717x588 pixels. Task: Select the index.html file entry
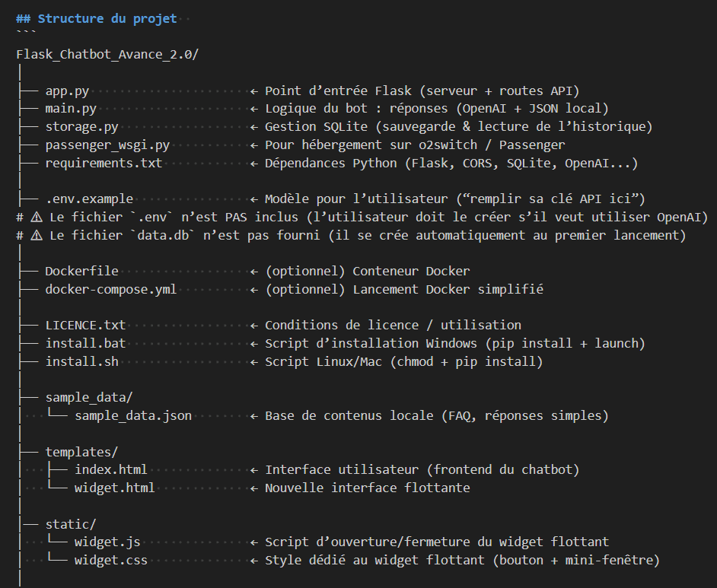[x=111, y=470]
